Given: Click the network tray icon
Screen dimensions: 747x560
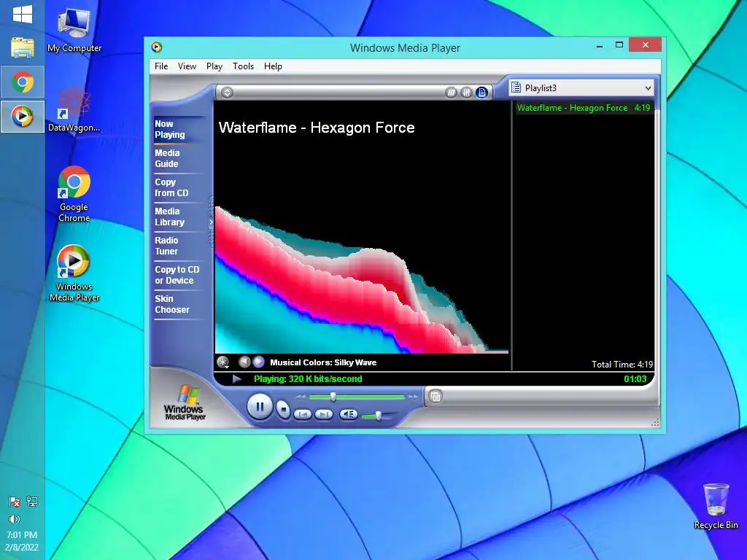Looking at the screenshot, I should [x=32, y=502].
